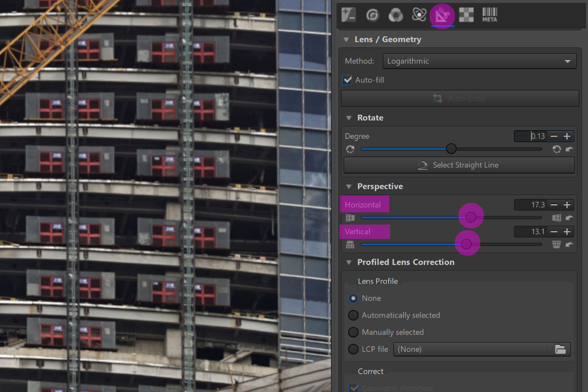Click the Degree value field
This screenshot has height=392, width=588.
[530, 136]
